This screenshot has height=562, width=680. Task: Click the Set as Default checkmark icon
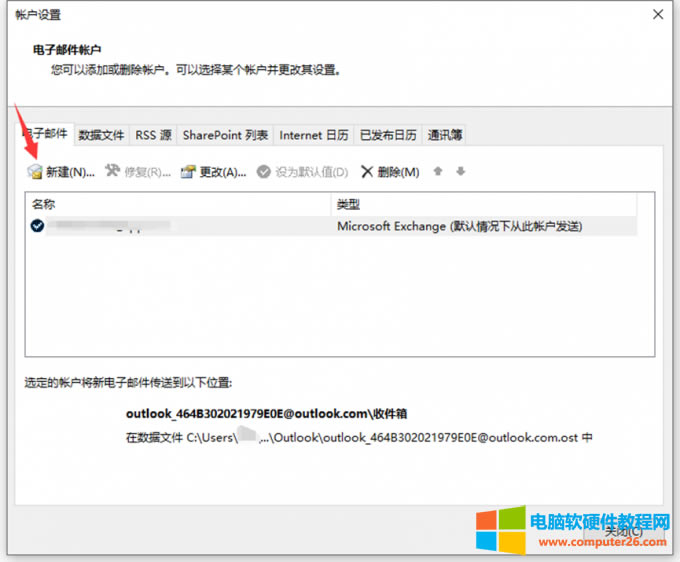pyautogui.click(x=264, y=172)
